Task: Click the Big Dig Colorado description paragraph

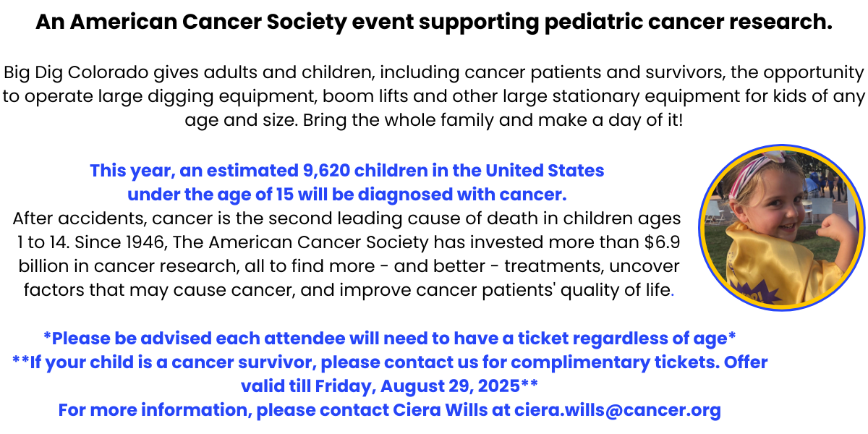Action: coord(434,96)
